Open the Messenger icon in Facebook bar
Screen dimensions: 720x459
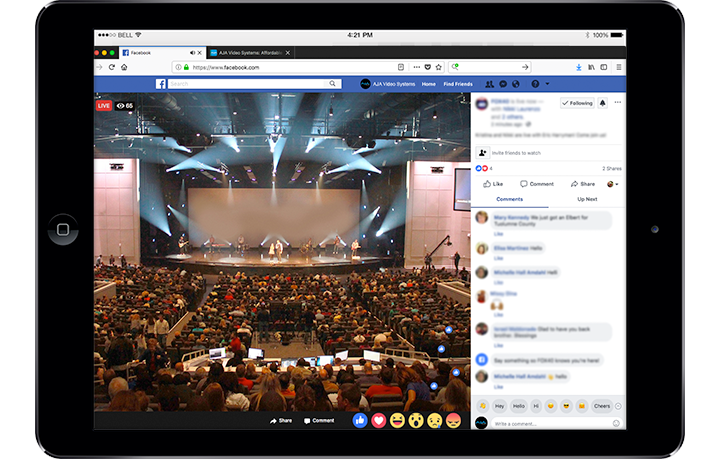click(x=503, y=84)
